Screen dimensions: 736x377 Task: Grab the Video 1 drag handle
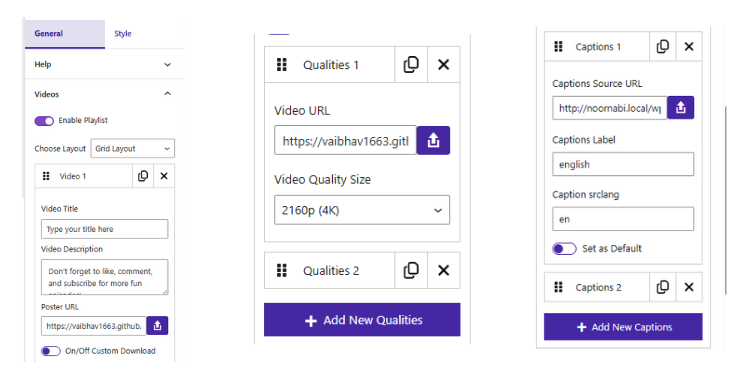coord(46,176)
